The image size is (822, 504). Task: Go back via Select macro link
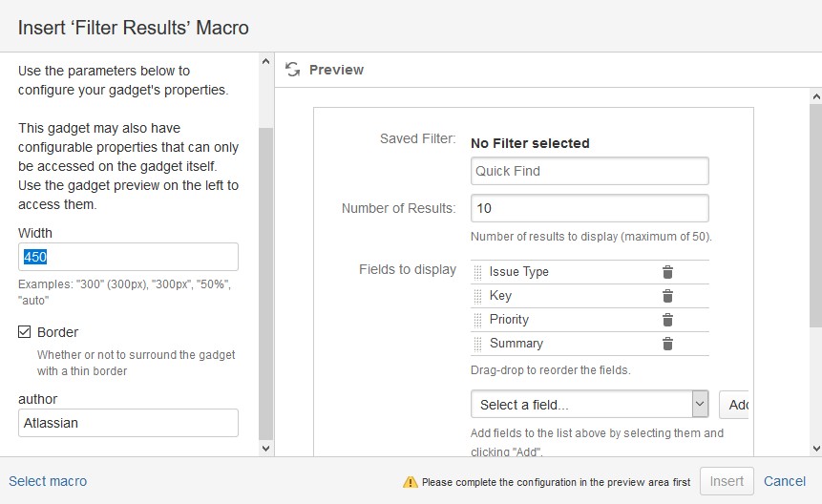[48, 481]
